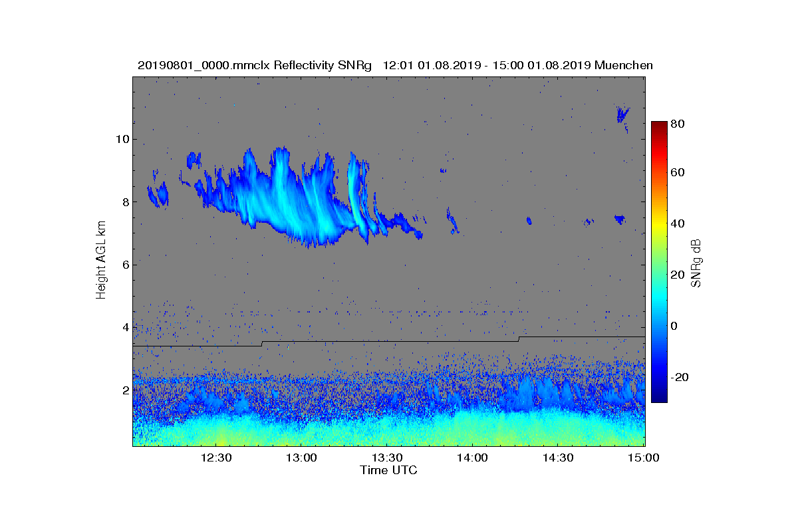Screen dimensions: 798x532
Task: Click the 'Time UTC' axis label
Action: 389,470
